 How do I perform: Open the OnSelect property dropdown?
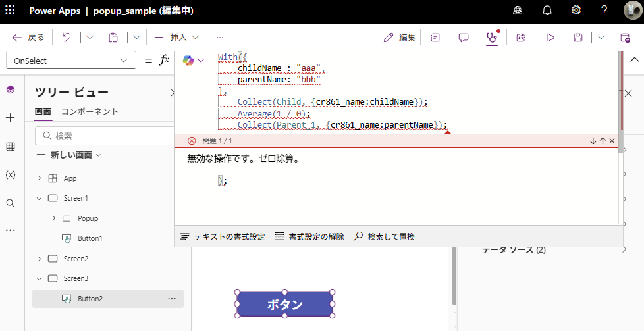pyautogui.click(x=70, y=61)
